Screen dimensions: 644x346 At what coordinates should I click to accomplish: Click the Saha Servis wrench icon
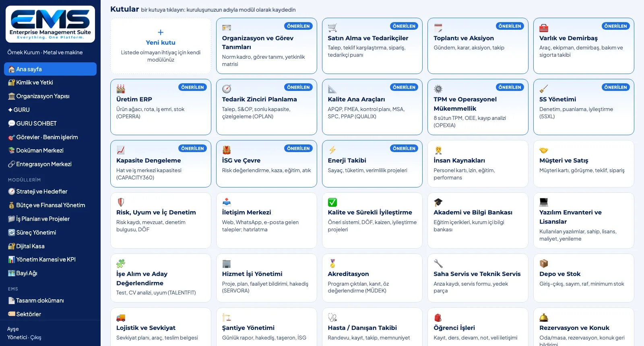438,264
